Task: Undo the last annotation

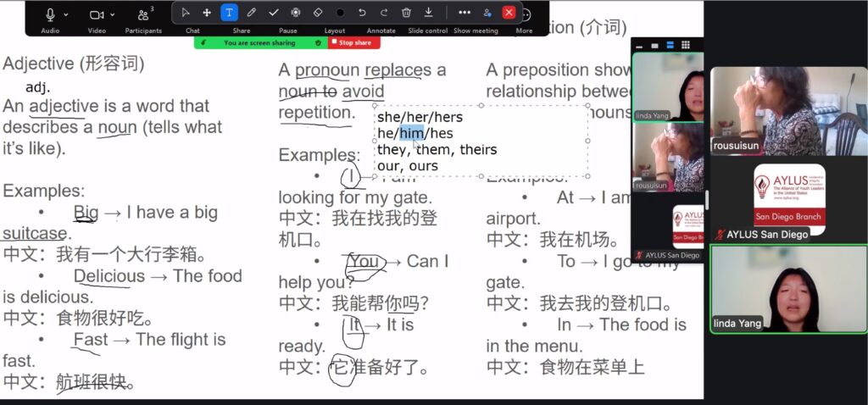Action: [x=362, y=13]
